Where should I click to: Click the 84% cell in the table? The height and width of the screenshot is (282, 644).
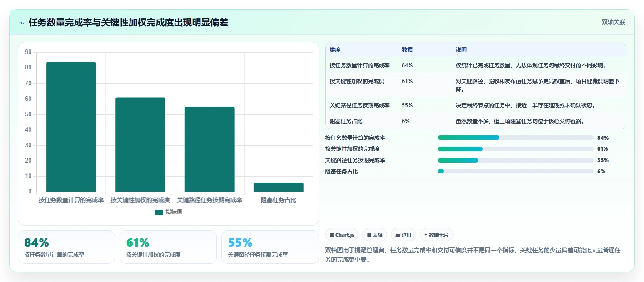[407, 65]
